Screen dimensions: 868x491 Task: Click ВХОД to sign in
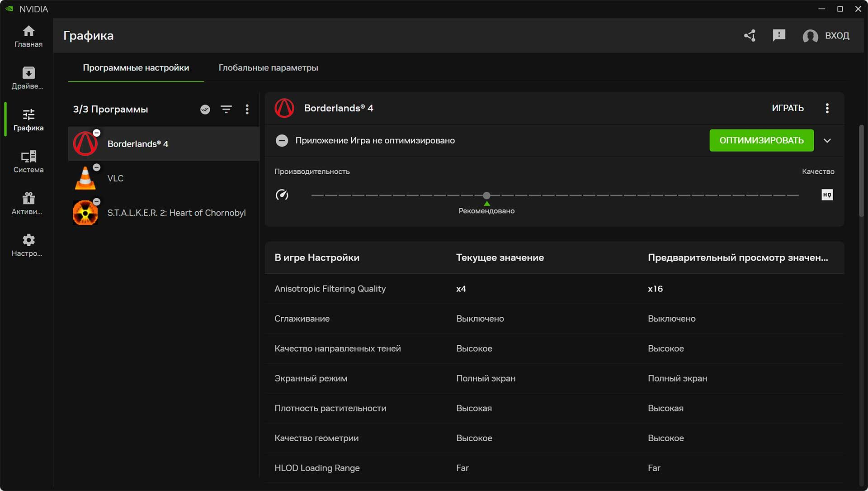pyautogui.click(x=837, y=36)
